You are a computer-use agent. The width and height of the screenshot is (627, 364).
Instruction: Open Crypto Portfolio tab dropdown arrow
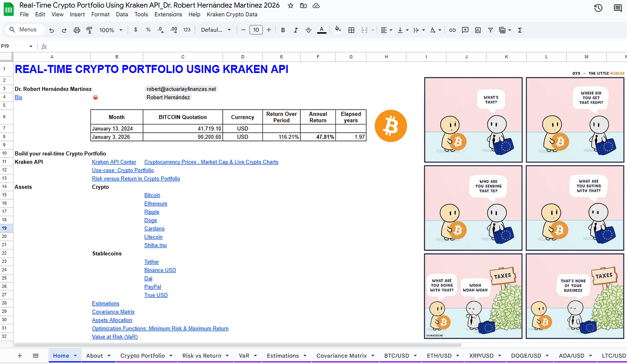point(171,355)
